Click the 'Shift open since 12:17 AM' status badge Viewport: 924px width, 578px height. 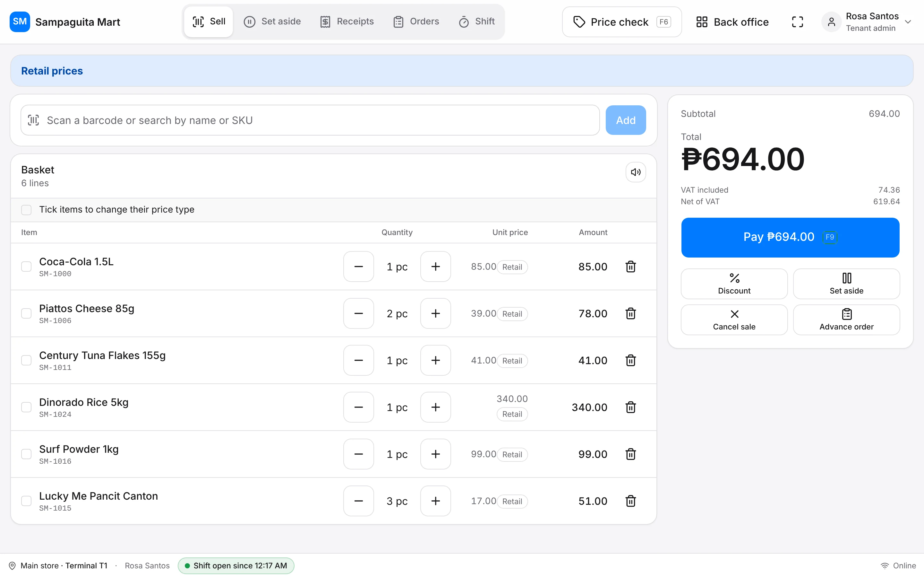tap(236, 566)
